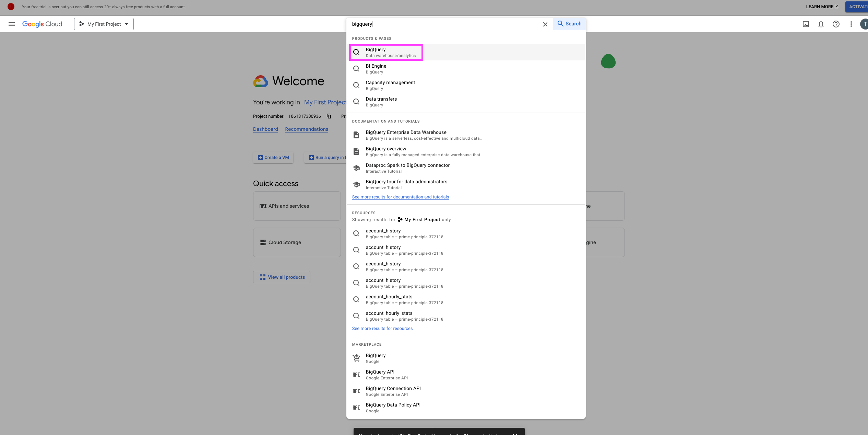868x435 pixels.
Task: Activate Cloud Shell terminal icon
Action: (x=806, y=24)
